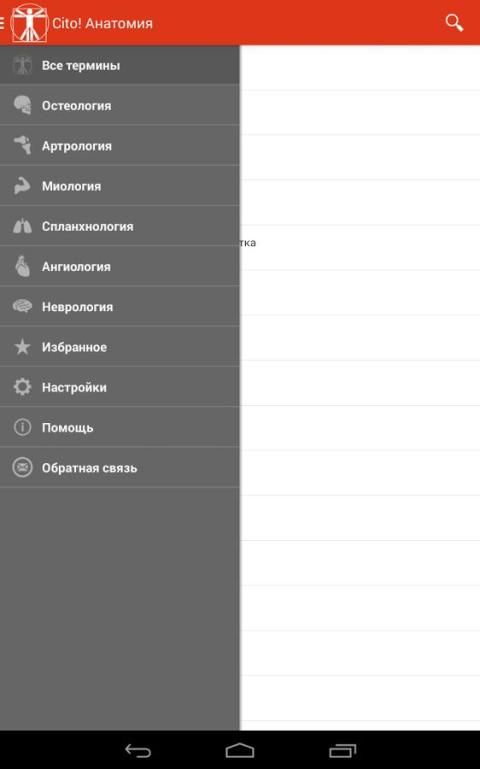Tap the Vitruvian man app logo
The height and width of the screenshot is (769, 480).
coord(29,23)
